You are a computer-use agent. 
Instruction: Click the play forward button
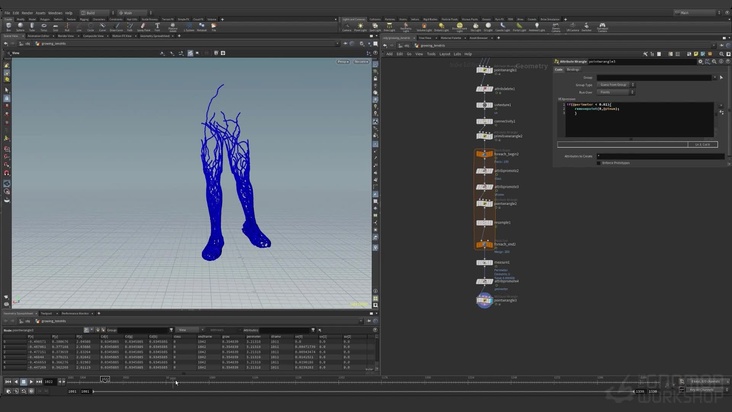coord(31,382)
